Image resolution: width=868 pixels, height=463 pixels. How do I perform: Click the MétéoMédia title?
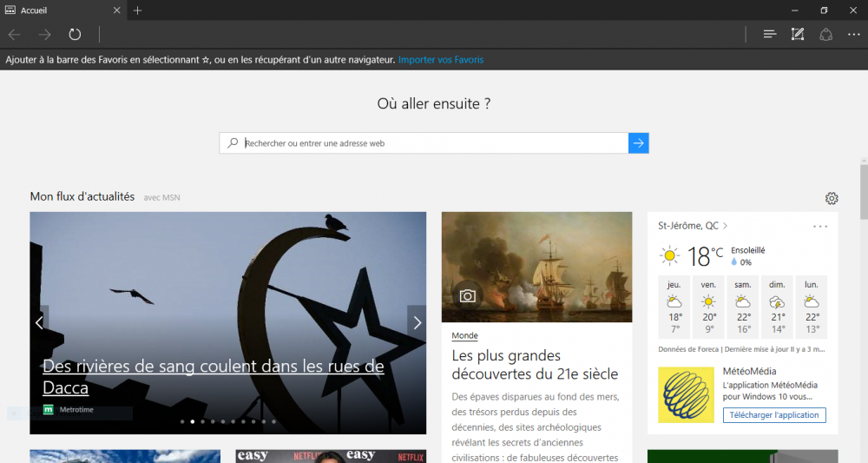point(749,371)
